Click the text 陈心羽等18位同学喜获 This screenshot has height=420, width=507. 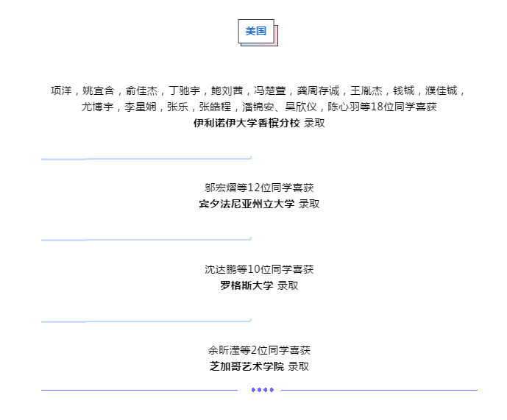382,107
